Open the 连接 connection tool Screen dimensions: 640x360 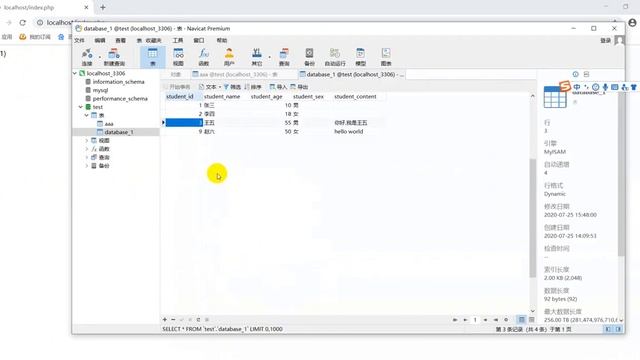coord(87,57)
